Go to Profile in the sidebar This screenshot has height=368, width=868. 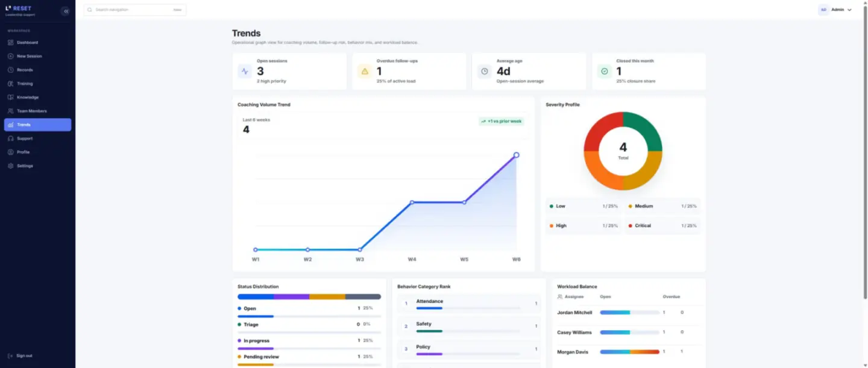(37, 152)
